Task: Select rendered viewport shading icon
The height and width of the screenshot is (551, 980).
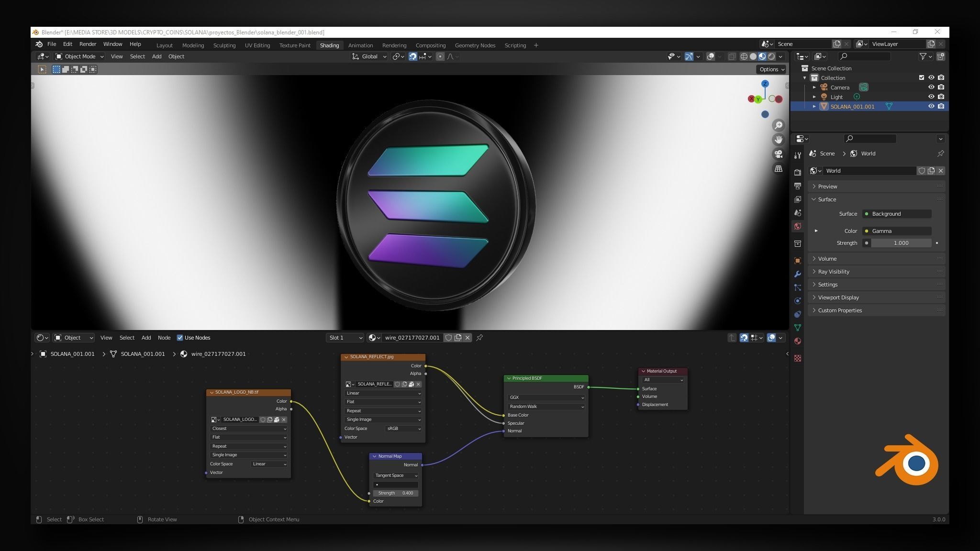Action: 771,56
